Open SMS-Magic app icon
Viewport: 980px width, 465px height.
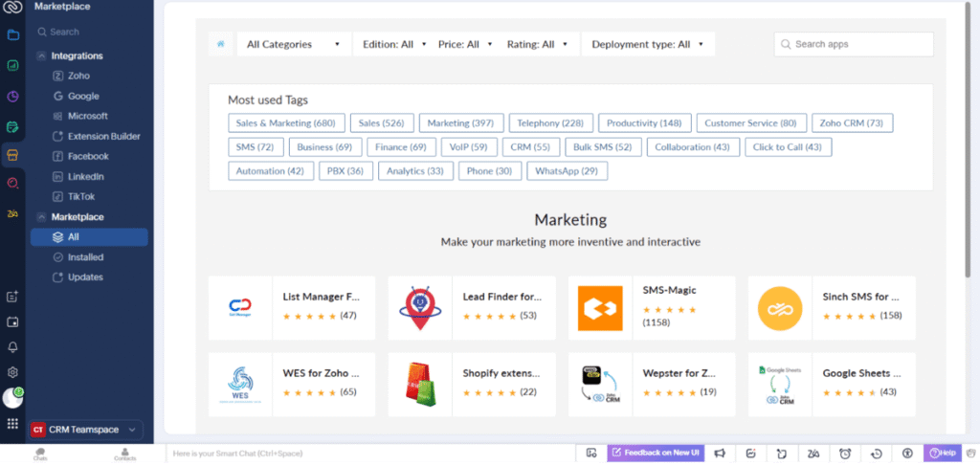pos(600,308)
